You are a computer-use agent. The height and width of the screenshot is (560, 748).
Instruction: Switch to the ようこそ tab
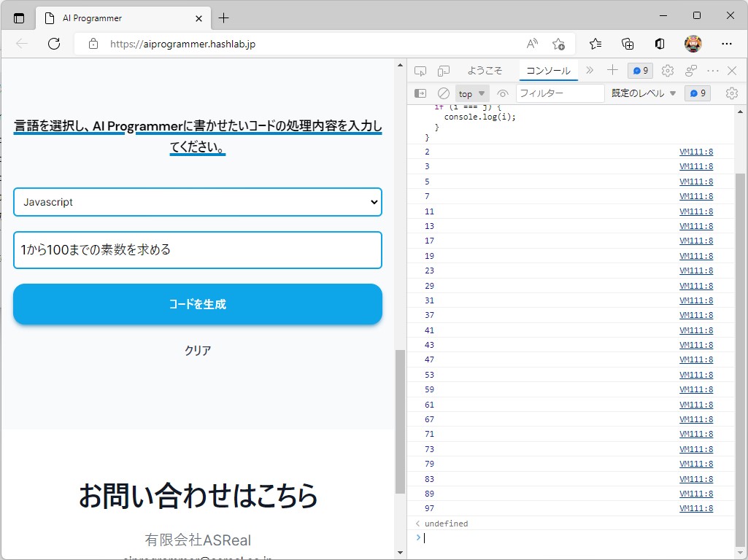pyautogui.click(x=486, y=71)
